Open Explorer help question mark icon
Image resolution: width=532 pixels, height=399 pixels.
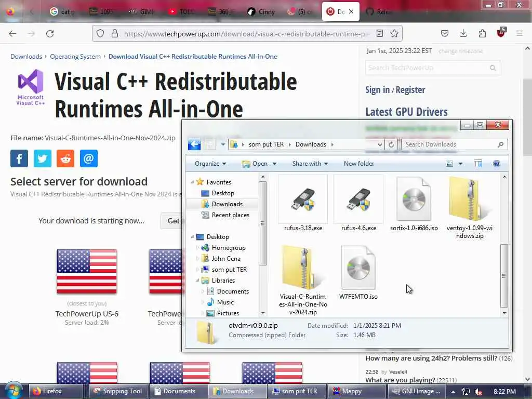tap(496, 164)
